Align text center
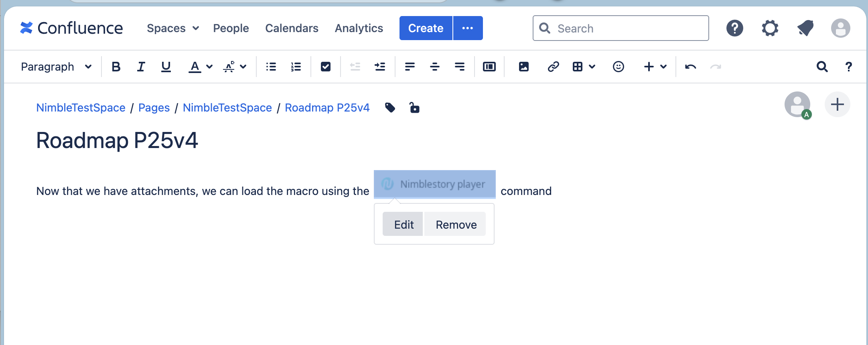The width and height of the screenshot is (868, 345). click(434, 67)
